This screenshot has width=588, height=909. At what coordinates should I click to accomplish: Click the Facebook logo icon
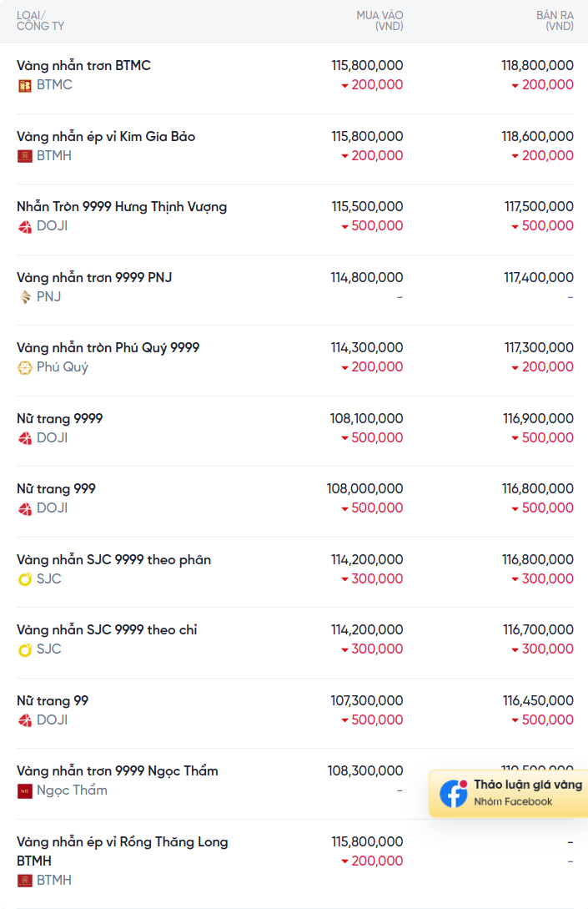tap(454, 794)
